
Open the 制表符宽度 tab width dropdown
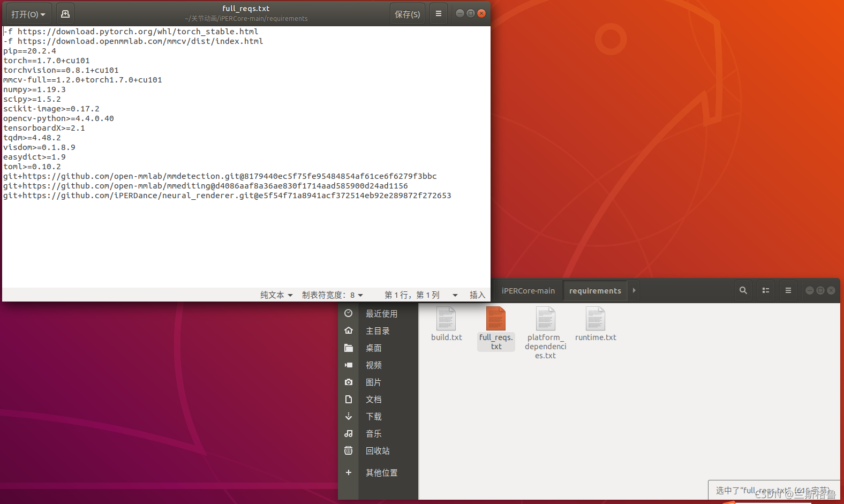332,295
